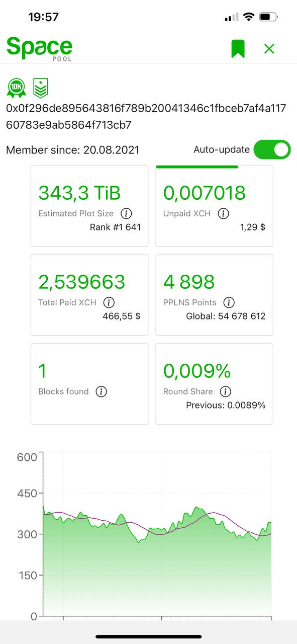Tap the 2,539663 total paid amount
Image resolution: width=297 pixels, height=644 pixels.
click(81, 282)
